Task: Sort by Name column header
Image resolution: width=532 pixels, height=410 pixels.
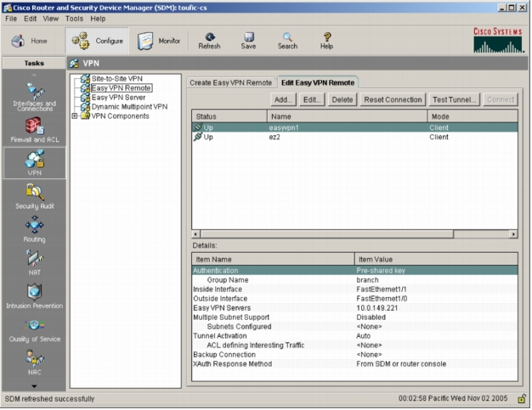Action: click(347, 116)
